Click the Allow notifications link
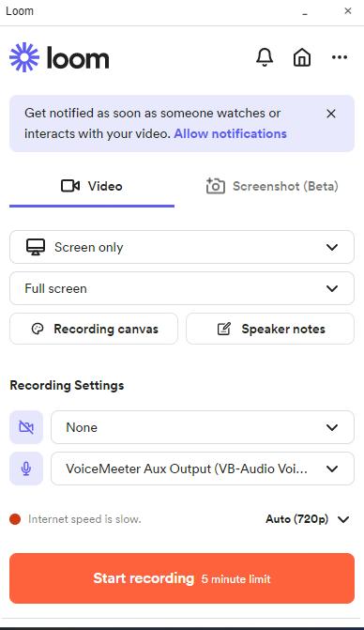This screenshot has width=364, height=630. (x=231, y=133)
